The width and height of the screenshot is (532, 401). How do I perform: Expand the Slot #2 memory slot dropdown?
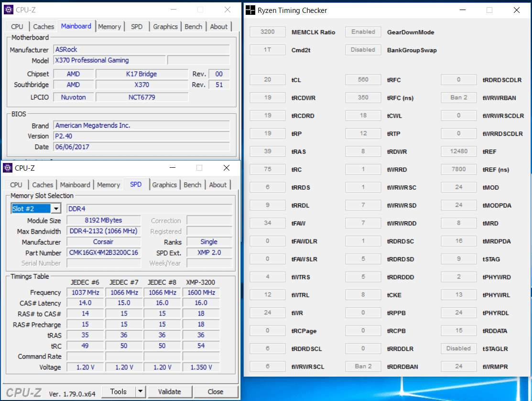pos(56,209)
